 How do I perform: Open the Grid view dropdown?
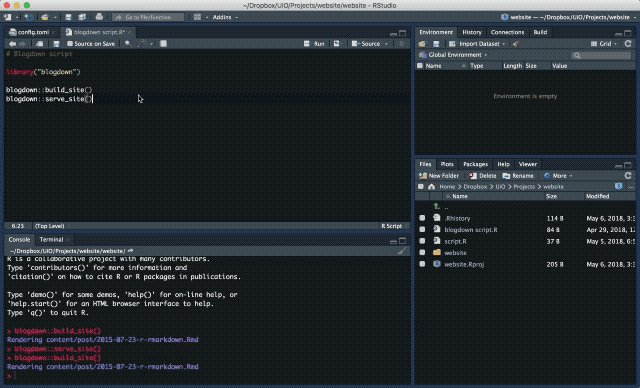point(604,44)
